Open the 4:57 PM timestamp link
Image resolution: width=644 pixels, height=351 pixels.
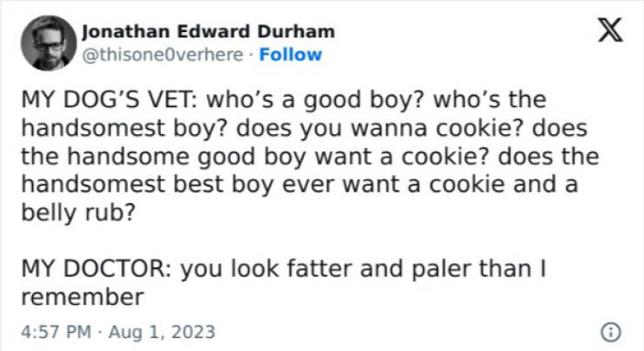point(53,332)
